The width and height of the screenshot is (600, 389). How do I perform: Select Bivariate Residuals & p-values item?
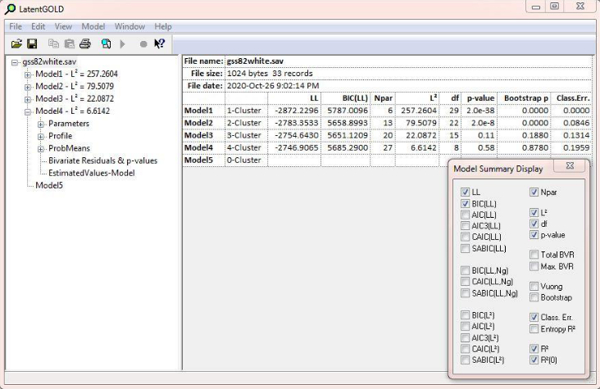tap(103, 161)
